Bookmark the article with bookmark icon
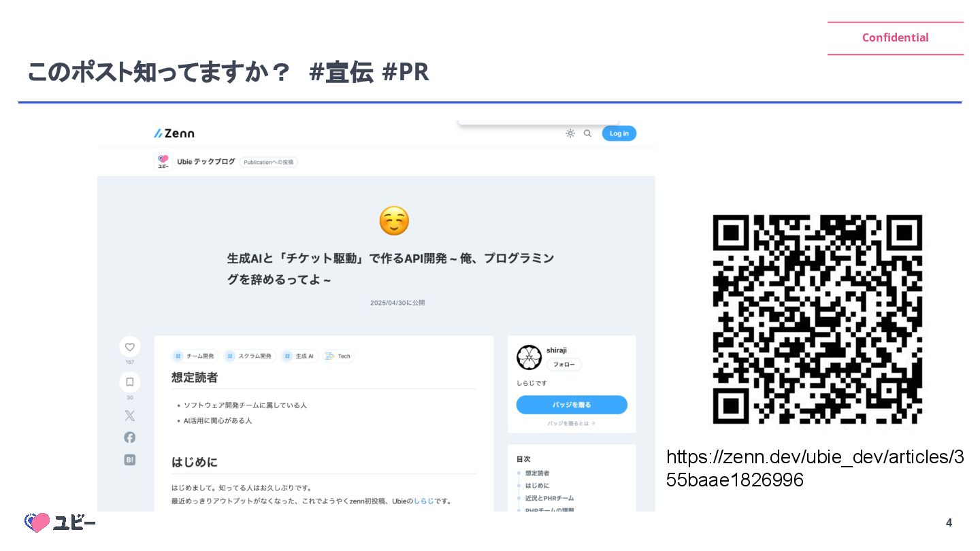The height and width of the screenshot is (551, 980). click(130, 382)
